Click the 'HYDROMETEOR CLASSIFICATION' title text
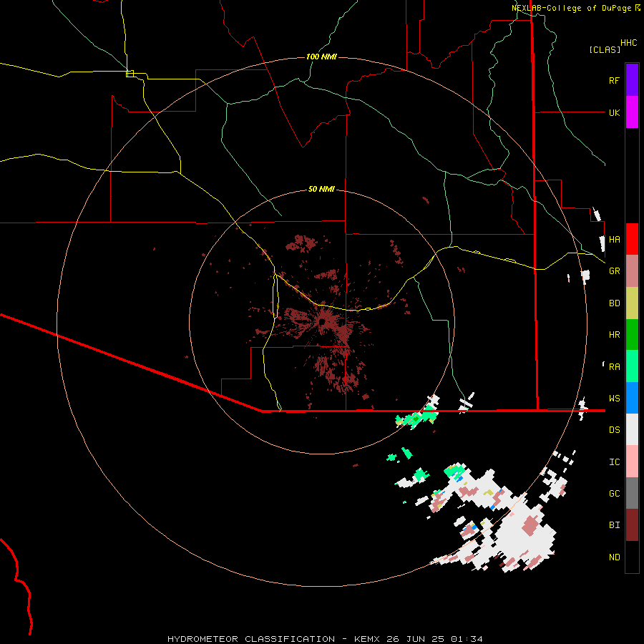Screen dimensions: 644x644 (x=251, y=639)
